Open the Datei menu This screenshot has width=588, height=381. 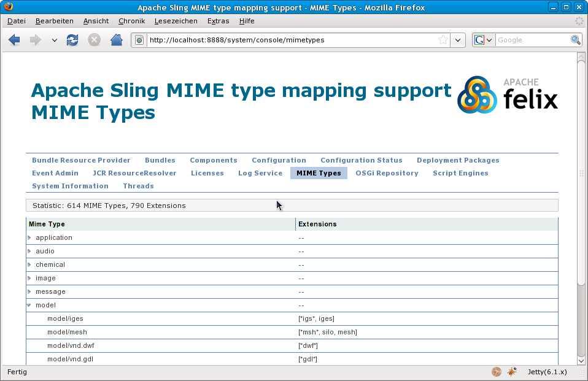pos(17,21)
